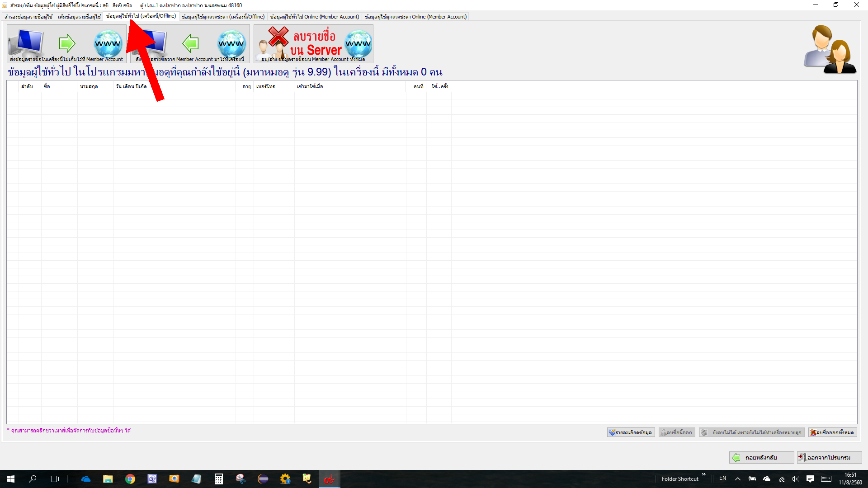Open ข้อมูลผู้ใช้ทั่วไป Online (Member Account) tab
Viewport: 868px width, 488px height.
(314, 17)
